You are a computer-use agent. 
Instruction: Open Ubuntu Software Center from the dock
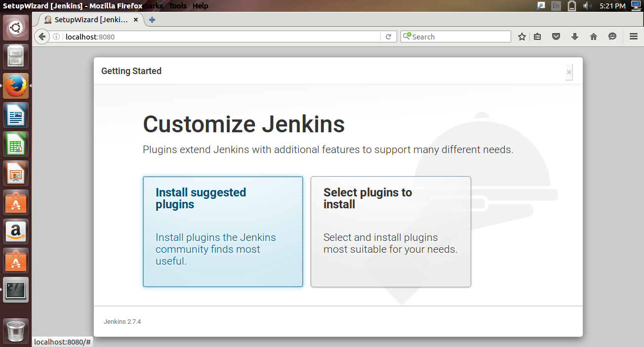(16, 202)
